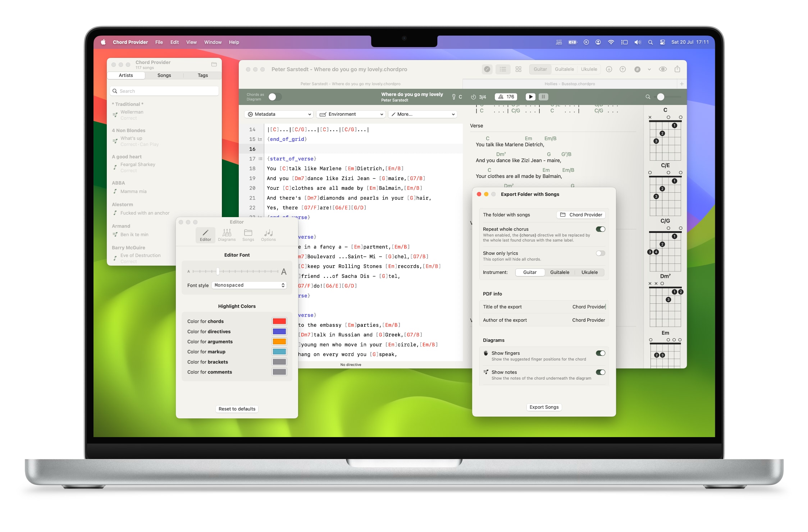Collapse the start_of_verse fold marker at line 17
808x532 pixels.
click(260, 159)
